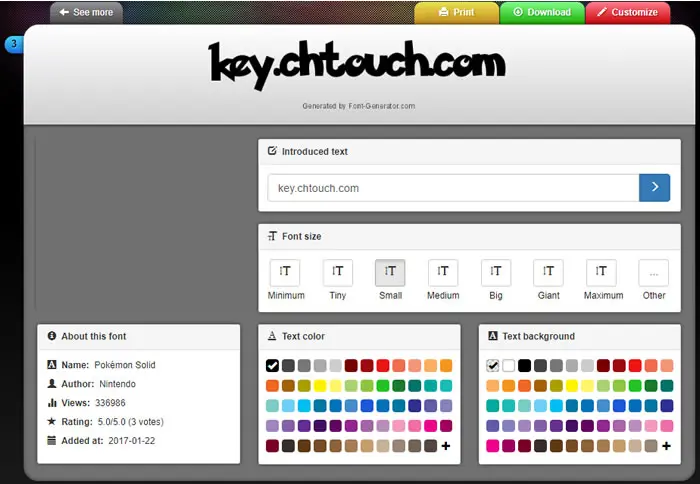Choose the Maximum font size icon

(601, 272)
